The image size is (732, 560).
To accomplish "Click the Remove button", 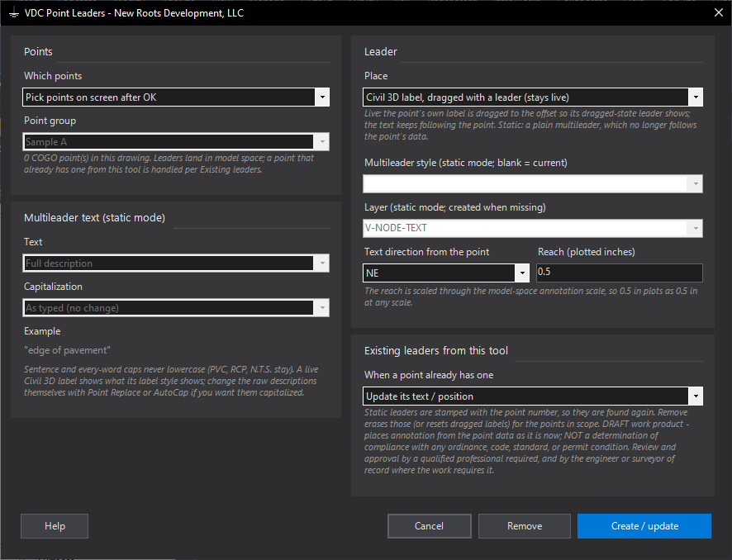I will pos(525,526).
